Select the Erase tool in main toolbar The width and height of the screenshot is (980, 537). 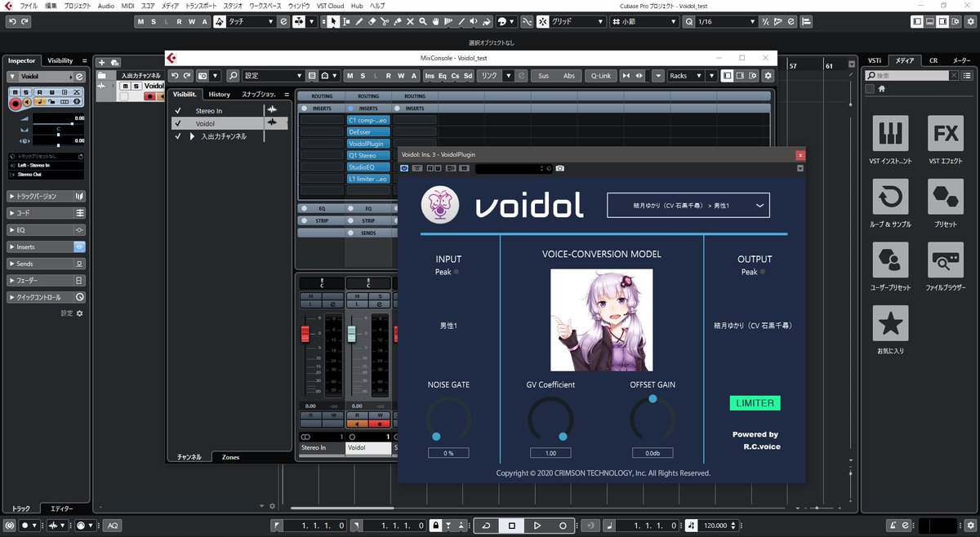[372, 21]
